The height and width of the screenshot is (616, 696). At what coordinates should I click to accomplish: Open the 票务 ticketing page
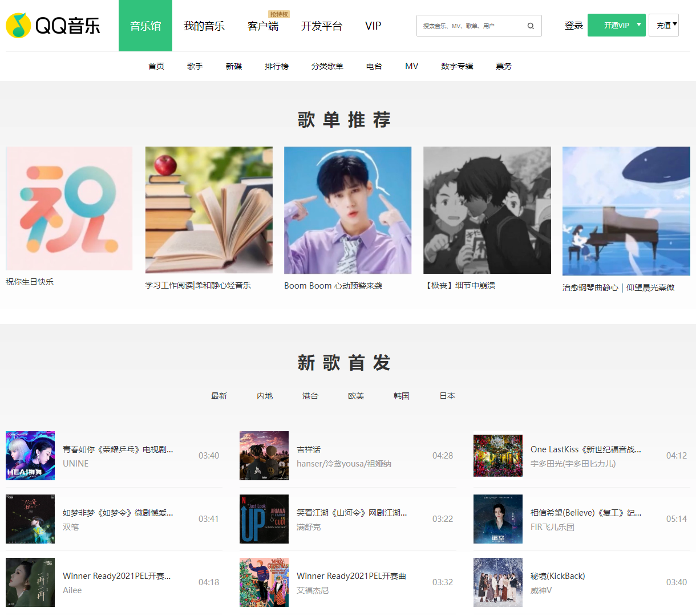tap(504, 66)
